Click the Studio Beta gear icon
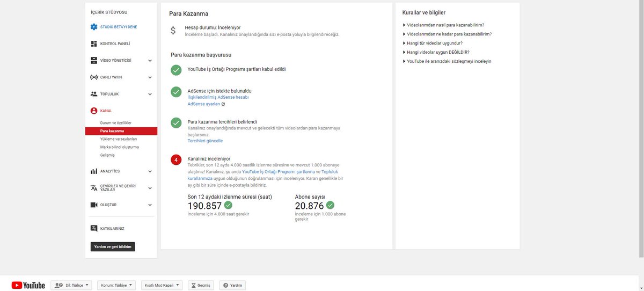 pos(94,27)
